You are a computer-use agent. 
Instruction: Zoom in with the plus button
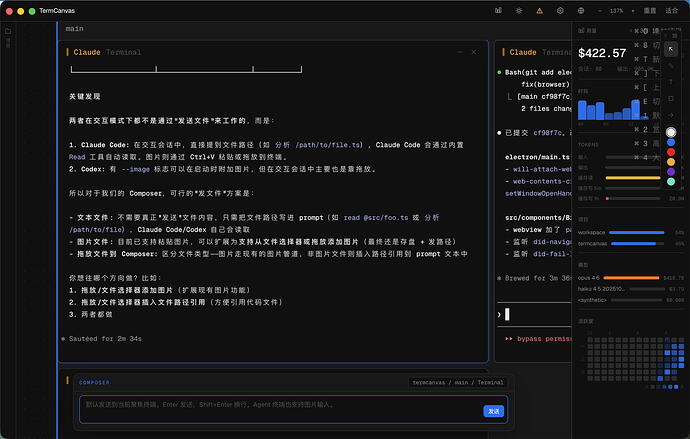click(633, 11)
